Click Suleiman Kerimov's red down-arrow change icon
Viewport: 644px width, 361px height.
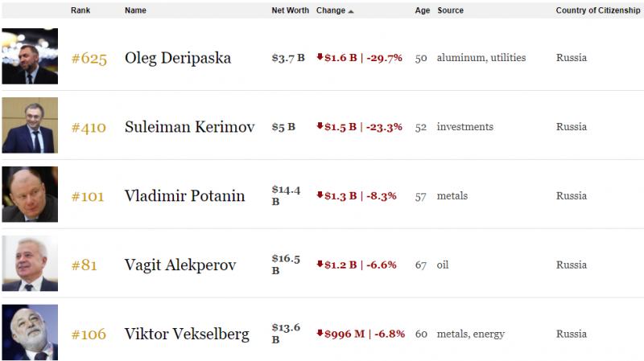(x=320, y=125)
